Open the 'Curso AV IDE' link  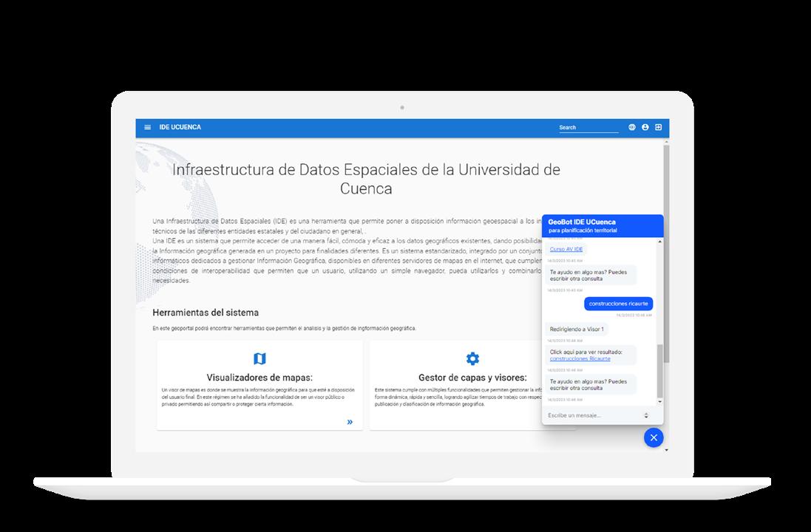point(566,249)
